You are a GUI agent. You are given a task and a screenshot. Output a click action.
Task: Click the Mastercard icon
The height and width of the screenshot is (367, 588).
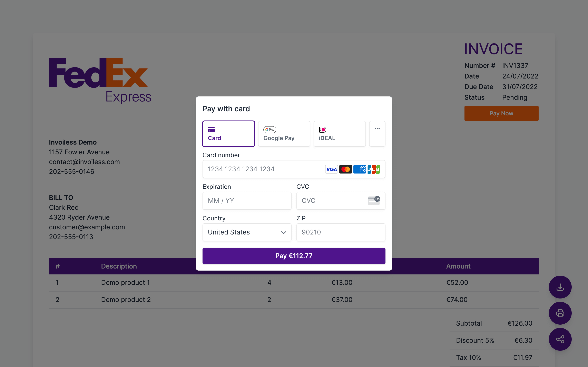(345, 169)
